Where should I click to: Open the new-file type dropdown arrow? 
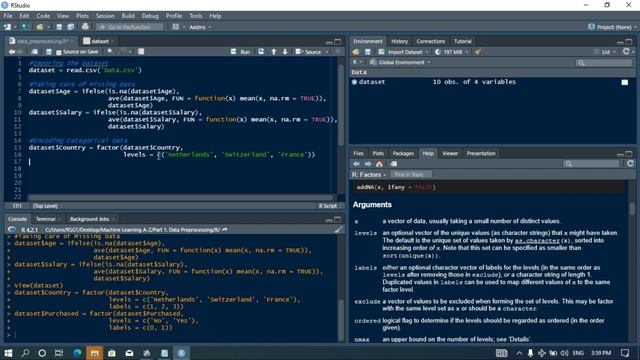click(x=15, y=27)
